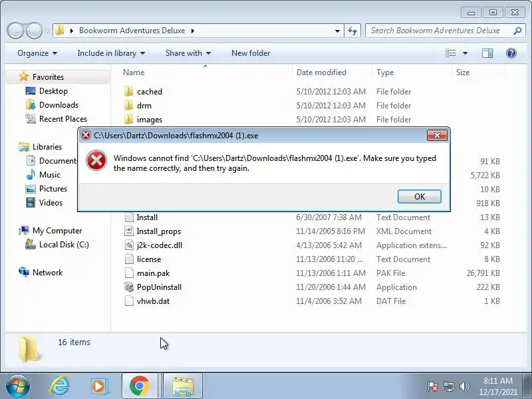This screenshot has height=399, width=532.
Task: Sort by the Size column header
Action: (463, 72)
